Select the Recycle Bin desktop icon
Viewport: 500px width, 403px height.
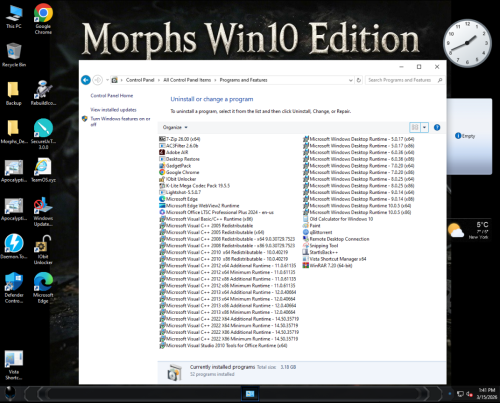14,55
